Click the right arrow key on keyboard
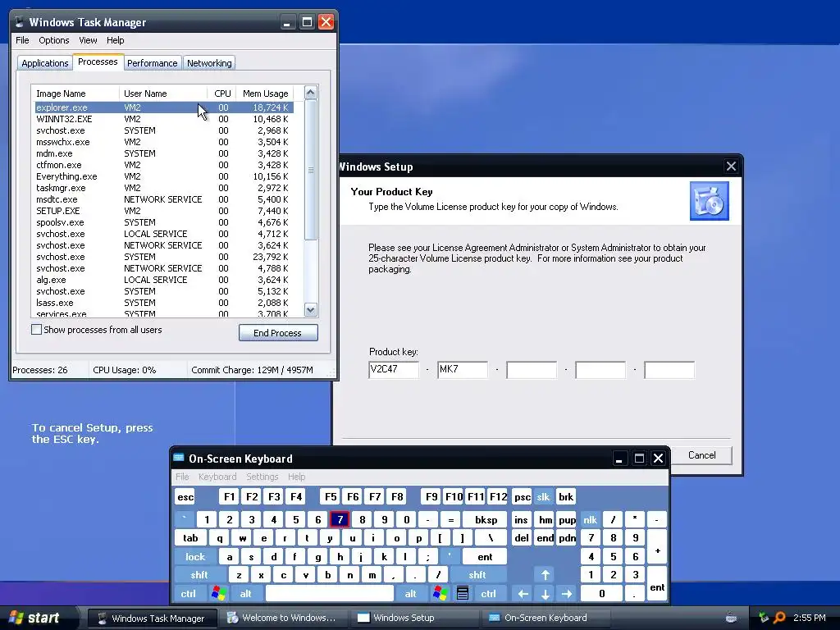This screenshot has height=630, width=840. [x=568, y=594]
